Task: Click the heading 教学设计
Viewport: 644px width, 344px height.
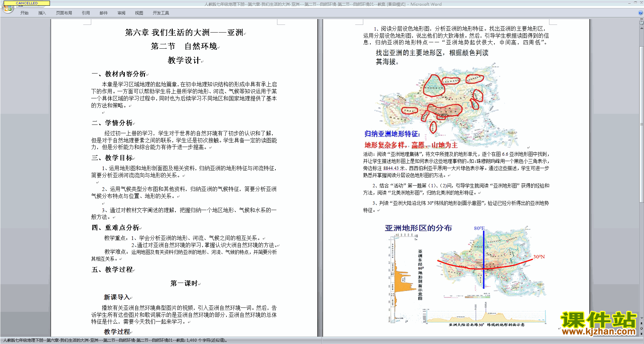Action: [184, 60]
